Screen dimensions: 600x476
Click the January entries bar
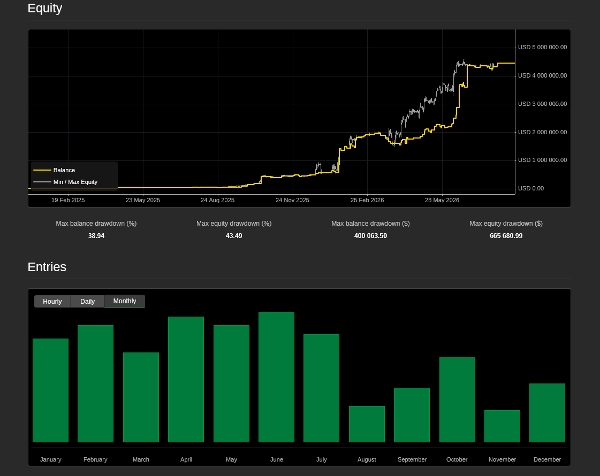point(51,390)
